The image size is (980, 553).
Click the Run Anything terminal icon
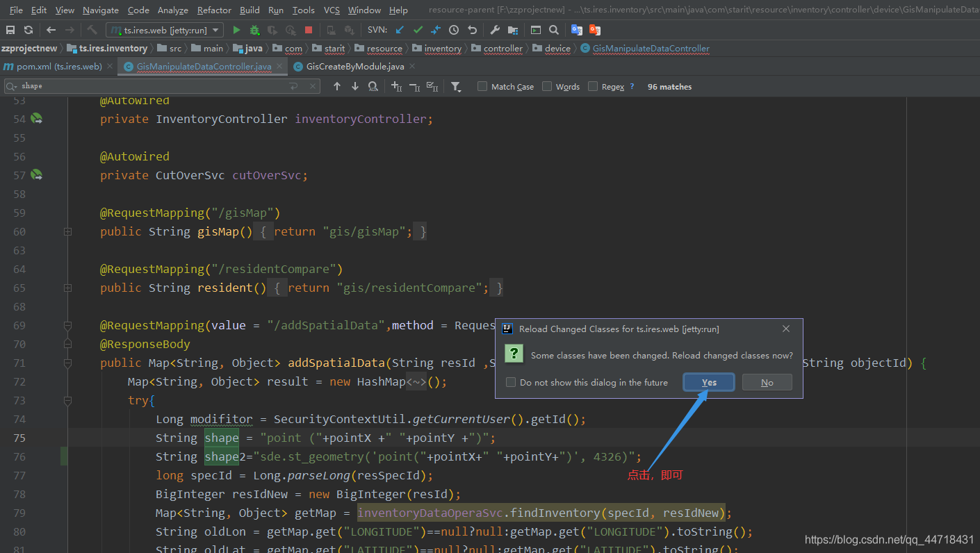pos(536,30)
